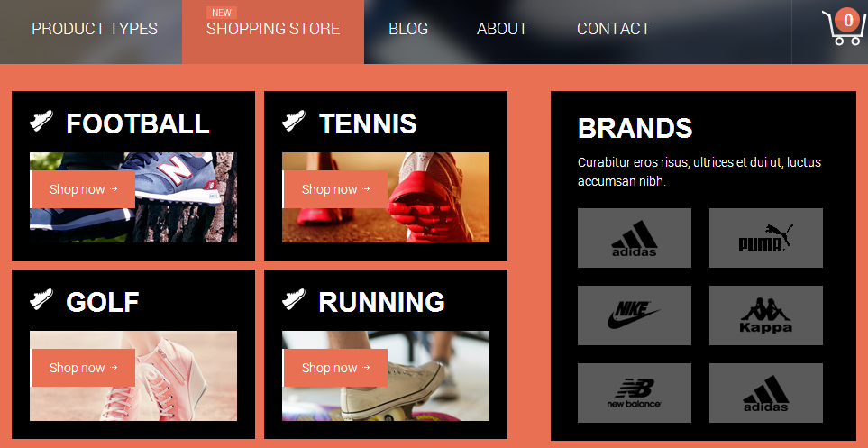Click Shop now in the Tennis card
Viewport: 868px width, 448px height.
335,189
